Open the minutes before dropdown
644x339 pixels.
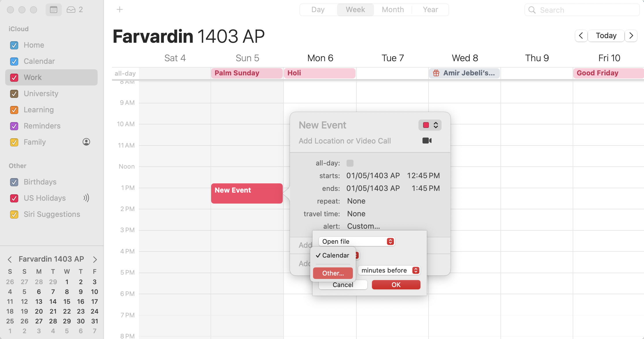tap(389, 270)
